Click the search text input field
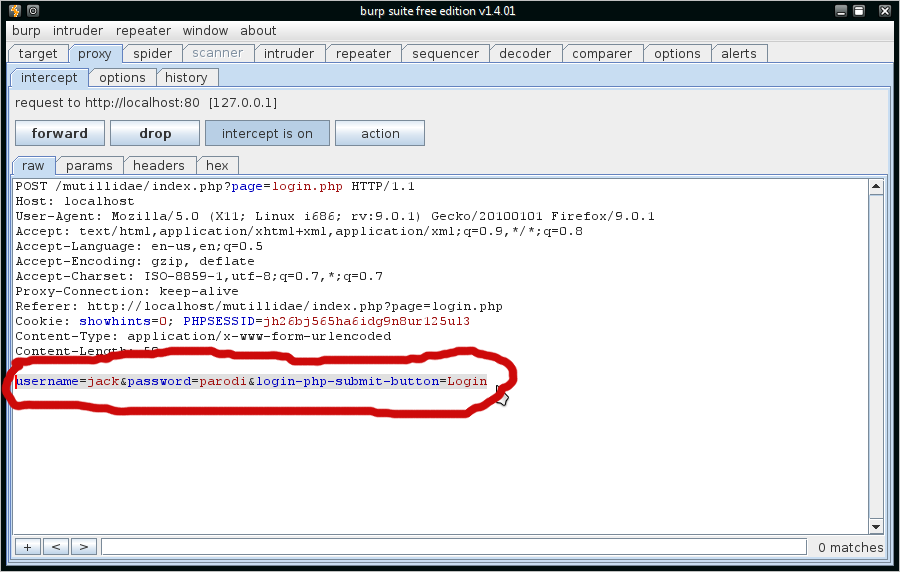The width and height of the screenshot is (900, 572). coord(454,547)
